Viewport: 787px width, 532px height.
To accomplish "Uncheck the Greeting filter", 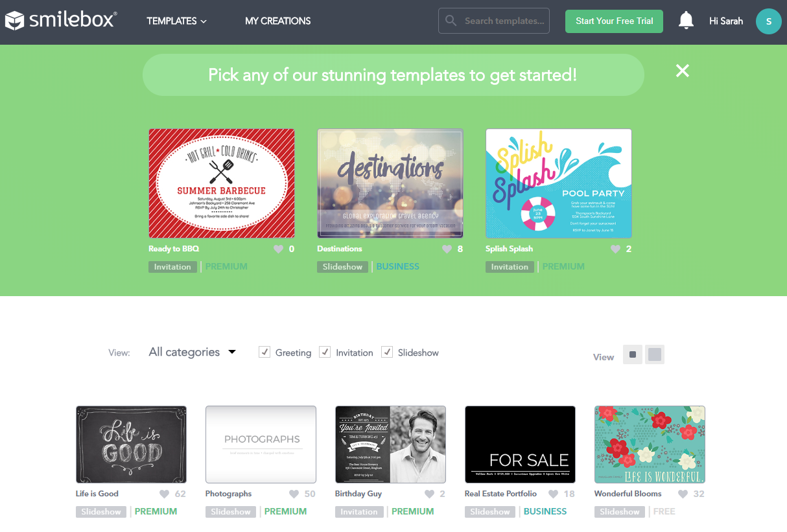I will click(264, 352).
